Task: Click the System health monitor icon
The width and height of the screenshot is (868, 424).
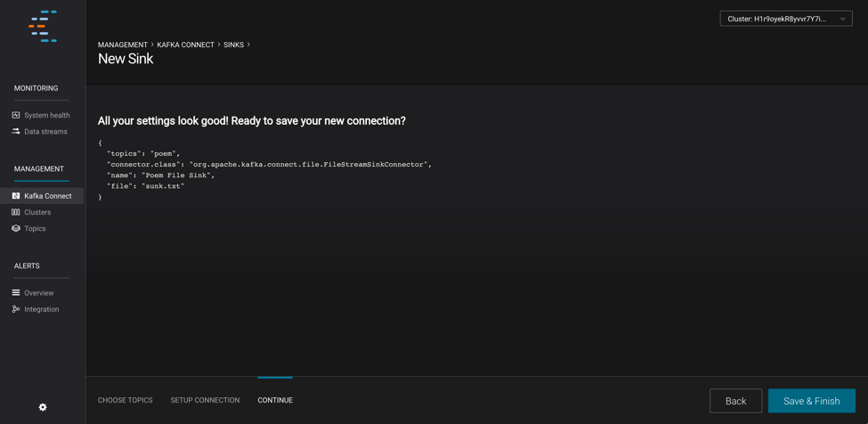Action: 15,115
